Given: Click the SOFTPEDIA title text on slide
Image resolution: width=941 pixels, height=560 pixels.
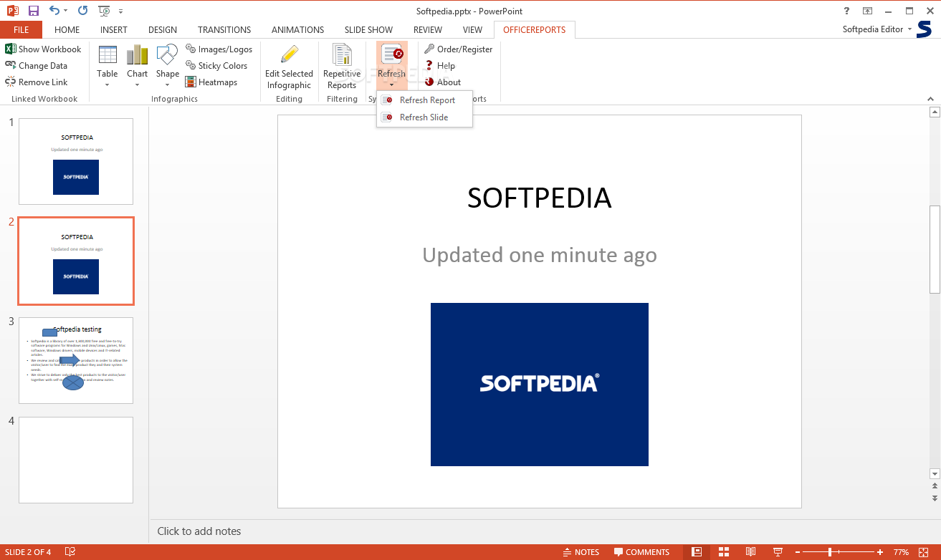Looking at the screenshot, I should [x=539, y=198].
